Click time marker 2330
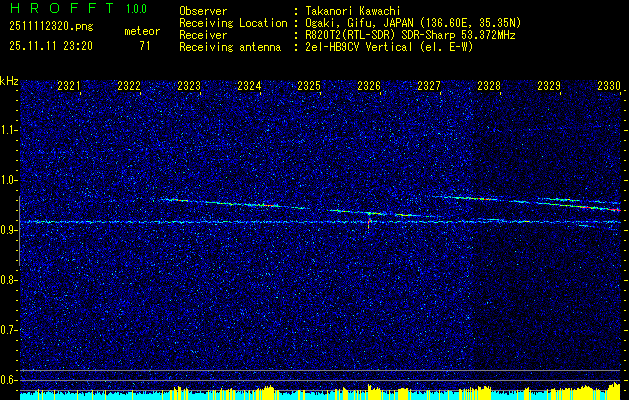This screenshot has height=400, width=629. (609, 85)
